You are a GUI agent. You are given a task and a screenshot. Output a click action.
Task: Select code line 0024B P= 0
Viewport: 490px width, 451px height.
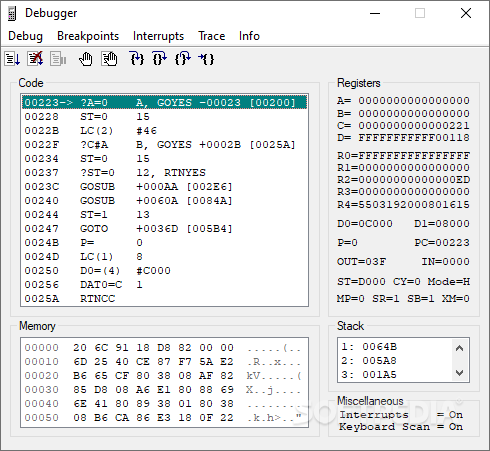point(164,243)
